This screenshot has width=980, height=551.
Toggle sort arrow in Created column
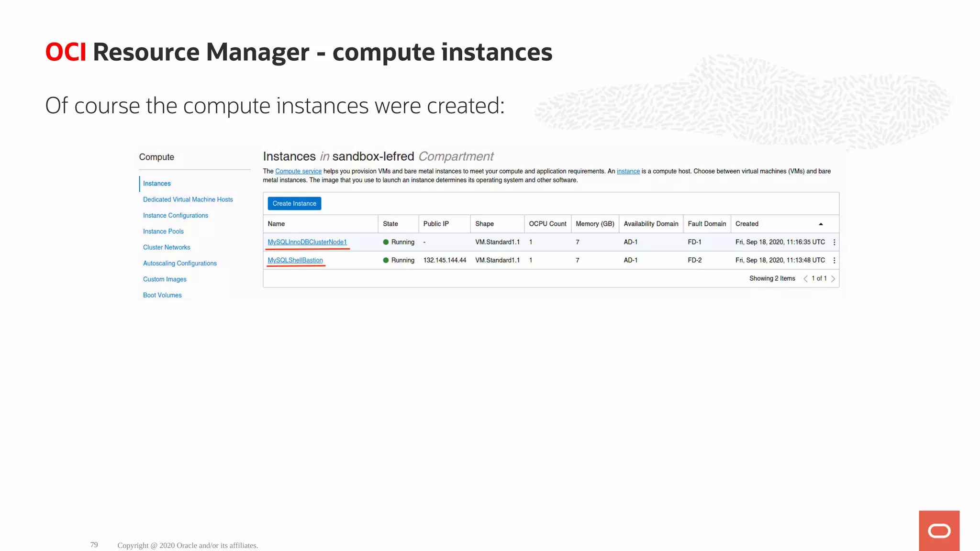pos(821,224)
